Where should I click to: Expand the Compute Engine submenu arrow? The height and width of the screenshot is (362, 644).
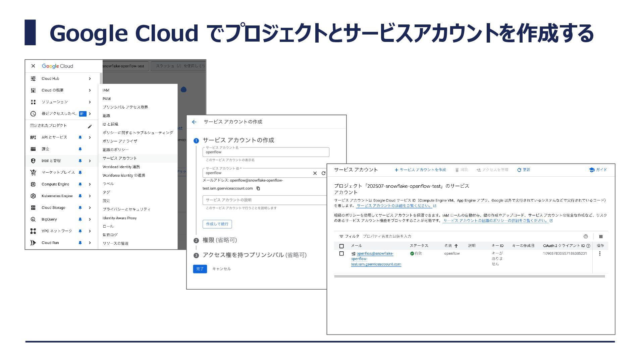[x=90, y=184]
